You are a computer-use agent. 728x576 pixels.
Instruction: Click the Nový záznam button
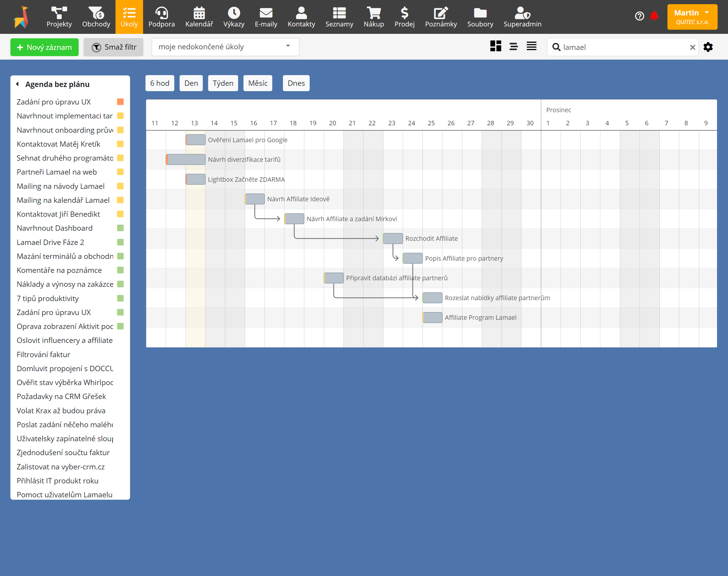click(45, 47)
